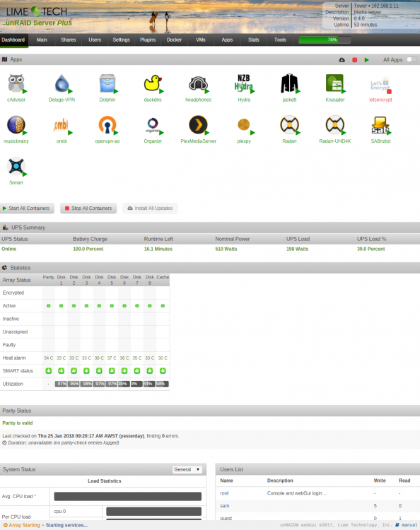Click the '16.1 Minutes' runtime value
Image resolution: width=420 pixels, height=530 pixels.
pos(158,249)
